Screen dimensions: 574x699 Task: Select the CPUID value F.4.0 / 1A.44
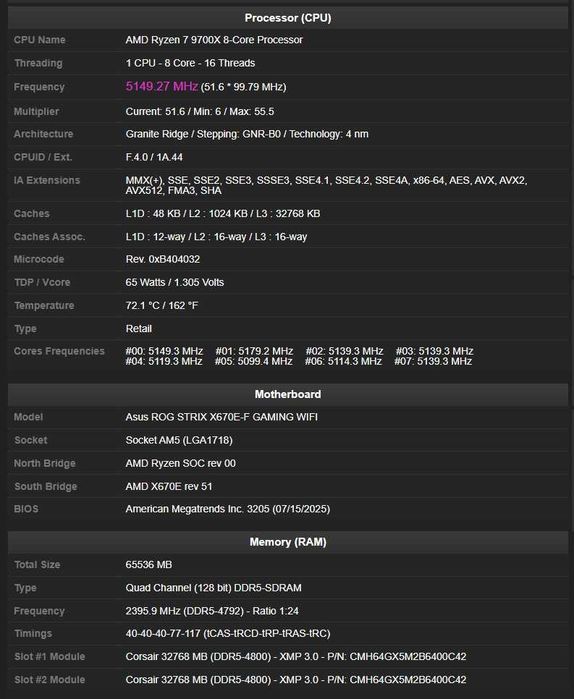point(154,157)
